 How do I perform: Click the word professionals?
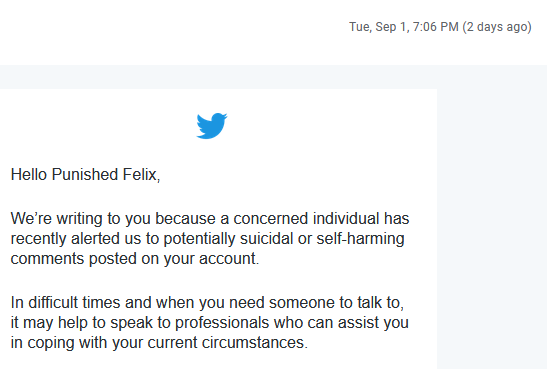(x=222, y=323)
